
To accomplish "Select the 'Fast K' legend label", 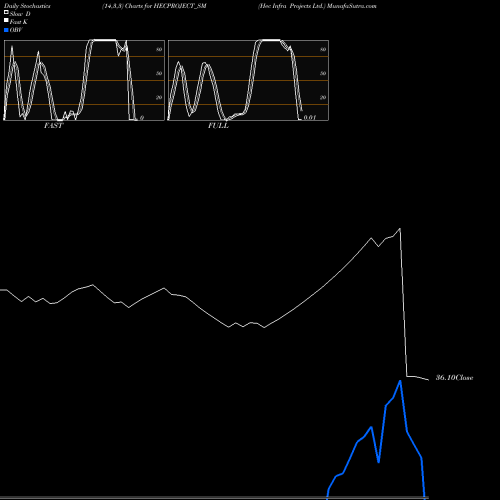I will tap(19, 22).
